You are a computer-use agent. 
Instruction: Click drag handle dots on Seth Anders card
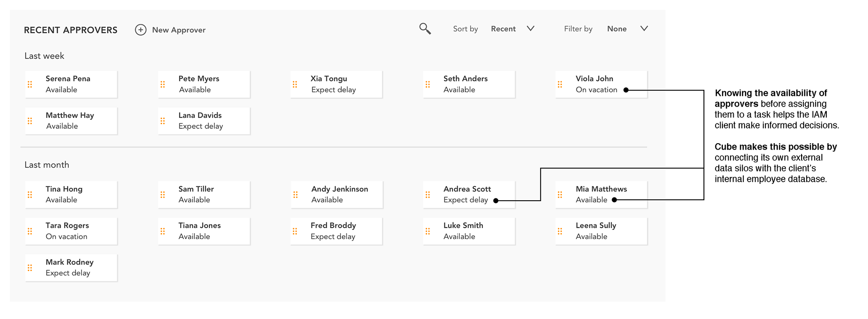(428, 84)
